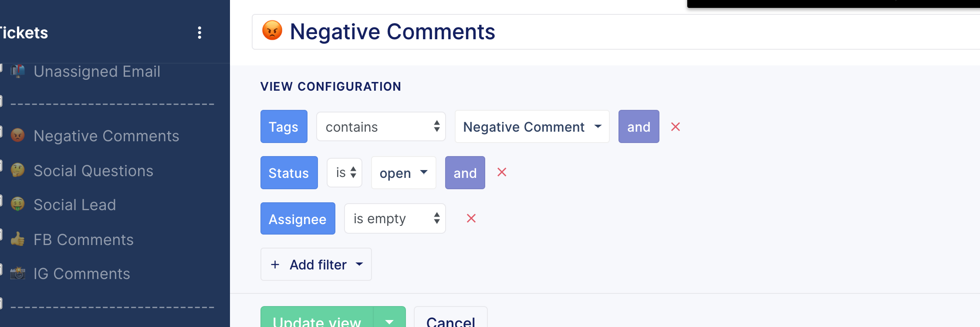Delete the Status filter row

coord(502,172)
